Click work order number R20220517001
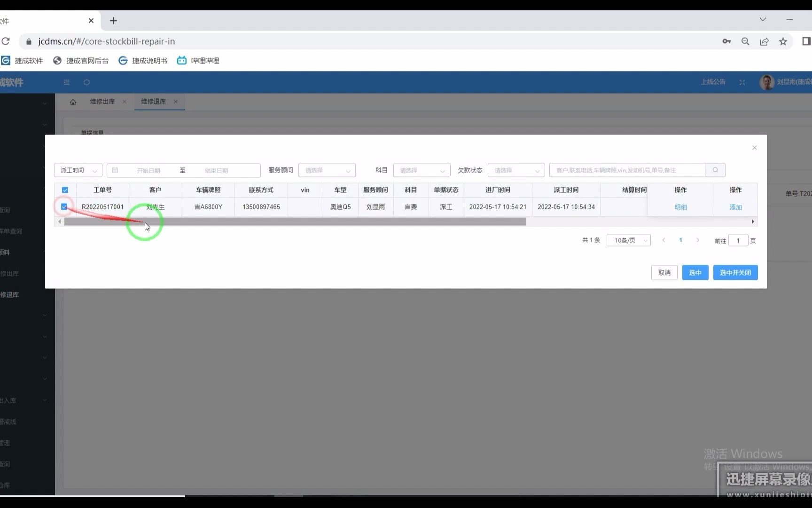 pos(102,207)
